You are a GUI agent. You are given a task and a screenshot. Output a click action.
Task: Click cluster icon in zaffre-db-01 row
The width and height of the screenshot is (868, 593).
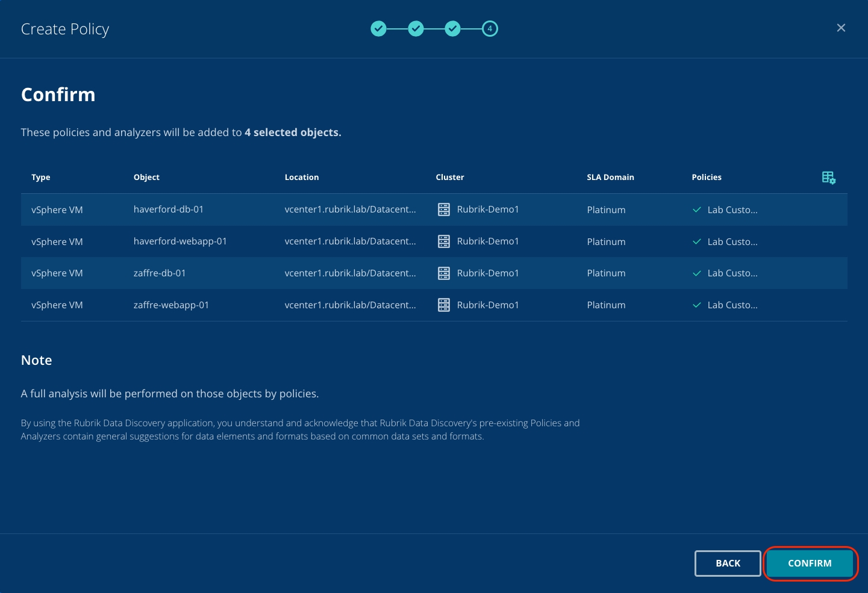tap(444, 273)
